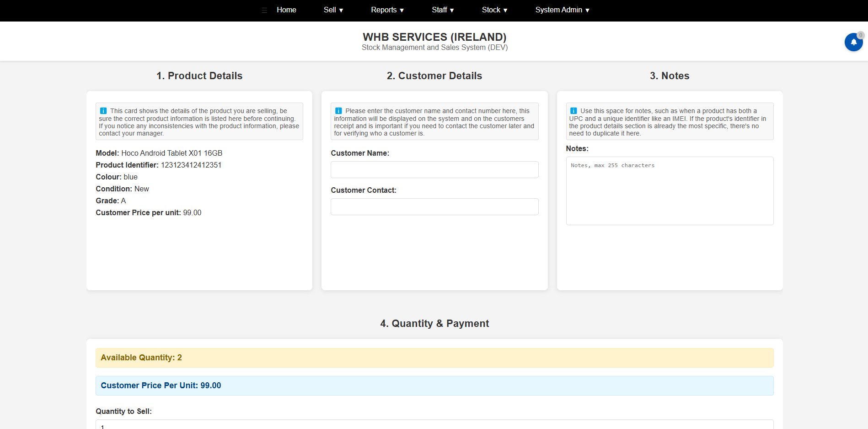Click the Grade: A line
The height and width of the screenshot is (429, 868).
111,201
